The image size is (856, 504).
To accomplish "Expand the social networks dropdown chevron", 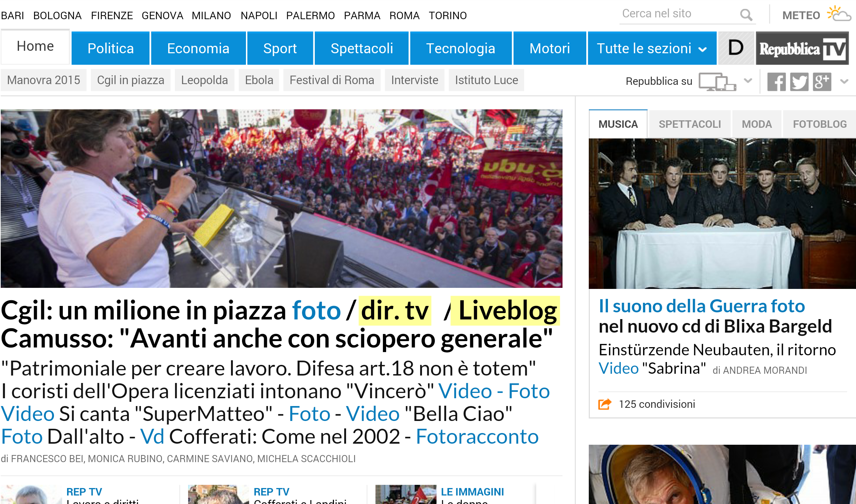I will pos(844,81).
